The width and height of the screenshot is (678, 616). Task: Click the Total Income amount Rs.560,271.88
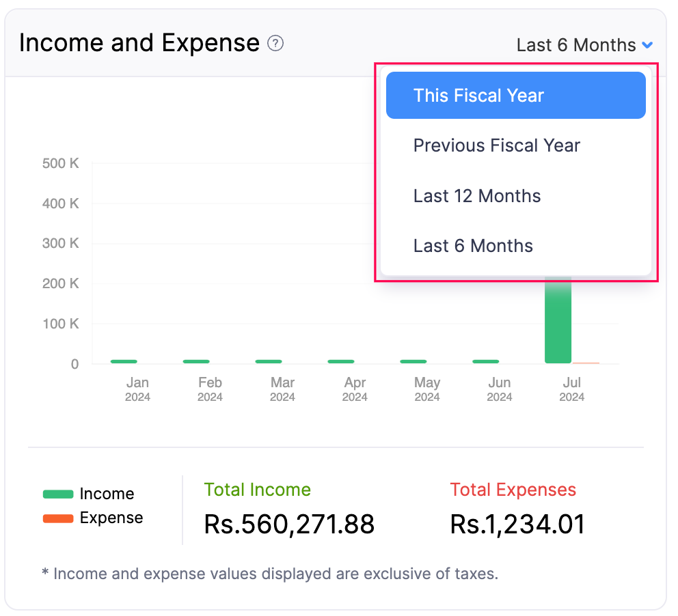pyautogui.click(x=289, y=524)
